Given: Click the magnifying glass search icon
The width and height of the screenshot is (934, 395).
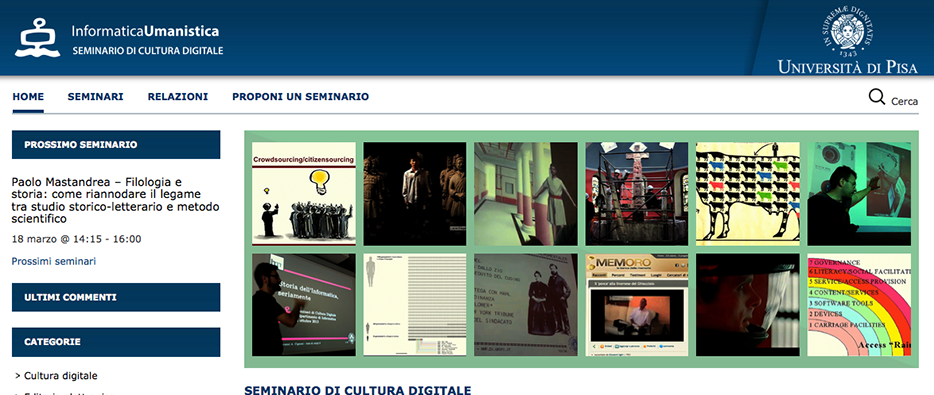Looking at the screenshot, I should point(876,97).
